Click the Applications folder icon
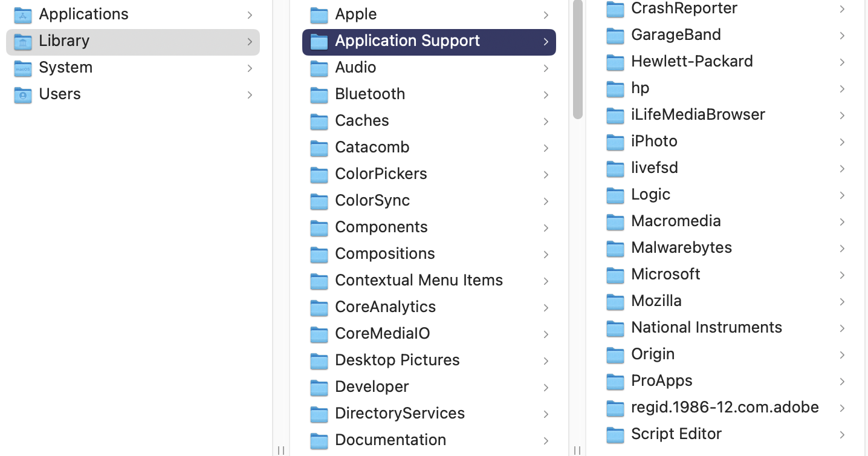 (x=23, y=15)
